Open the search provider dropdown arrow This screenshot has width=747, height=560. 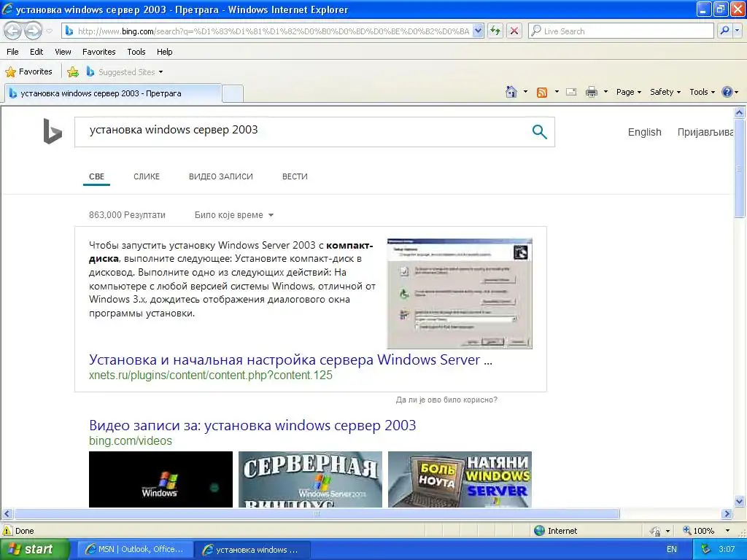coord(737,31)
